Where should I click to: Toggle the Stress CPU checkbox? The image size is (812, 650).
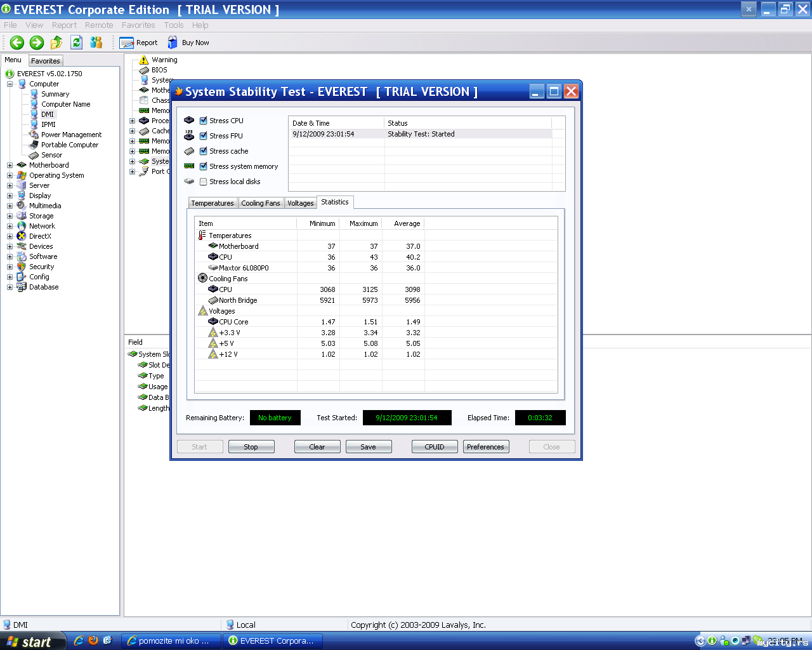click(x=204, y=121)
